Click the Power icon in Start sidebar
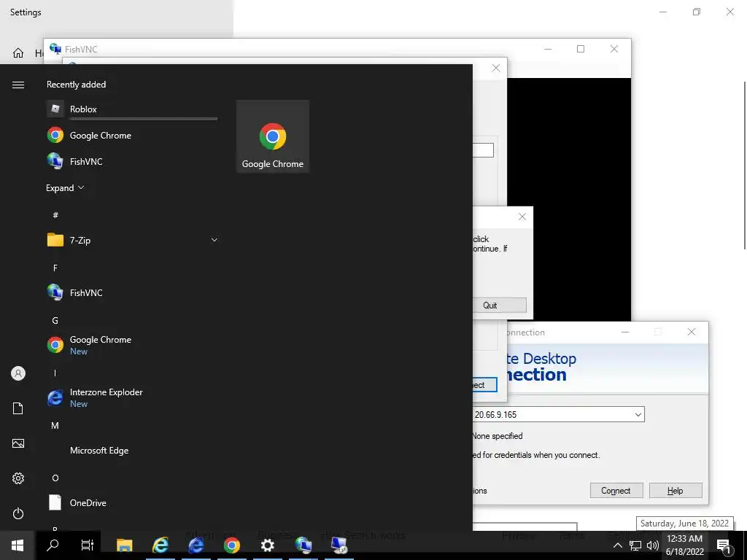 tap(18, 513)
